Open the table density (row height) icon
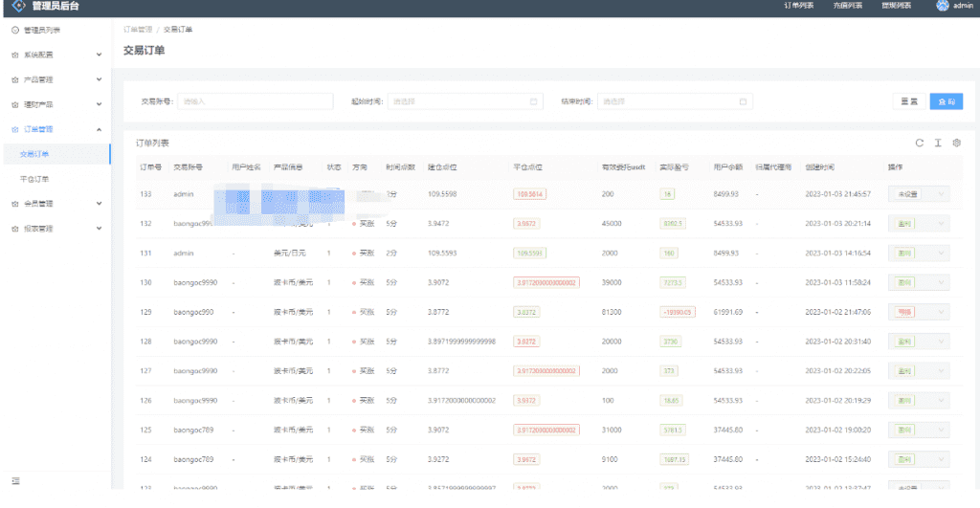Screen dimensions: 980x508 [x=938, y=144]
